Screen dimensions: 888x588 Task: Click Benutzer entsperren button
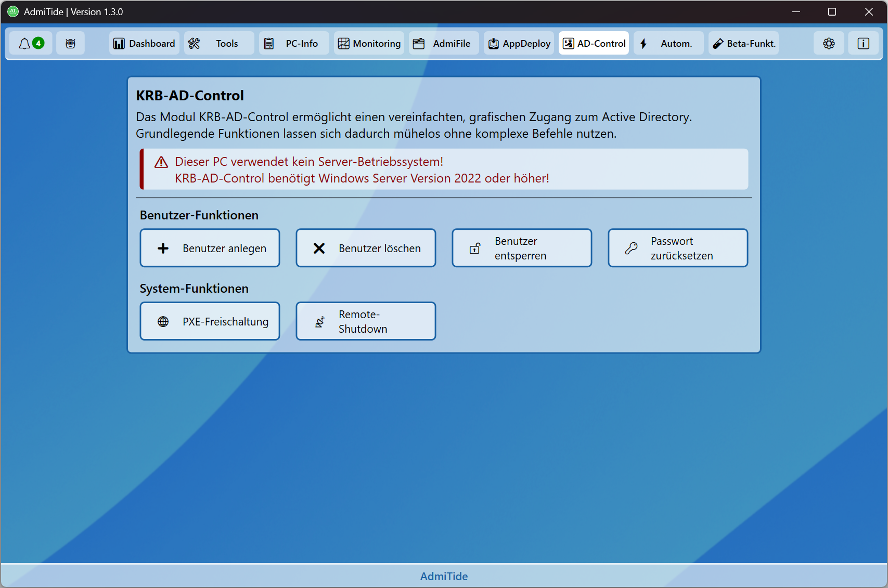[522, 248]
